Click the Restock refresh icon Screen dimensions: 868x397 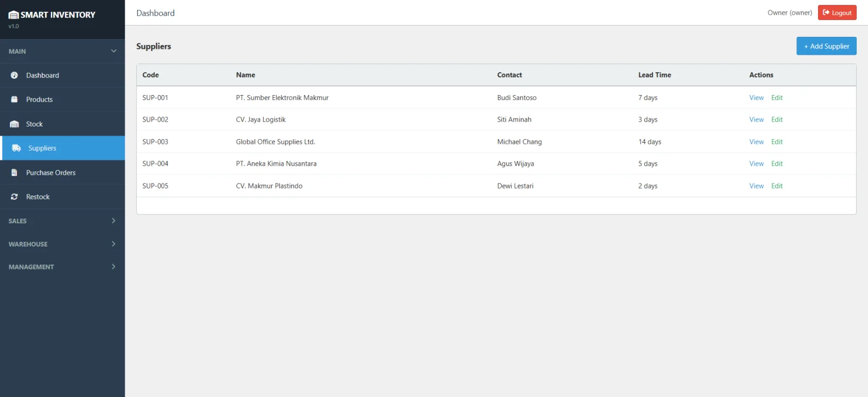click(x=15, y=197)
